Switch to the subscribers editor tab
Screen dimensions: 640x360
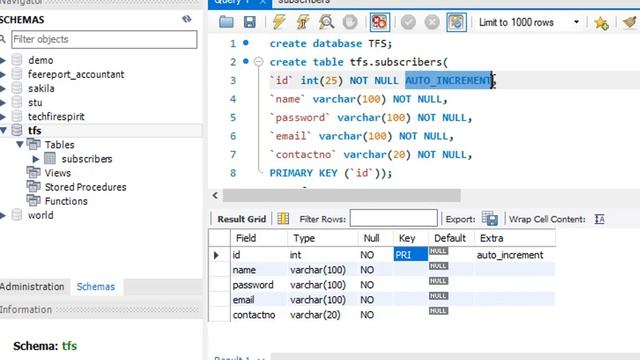click(x=304, y=2)
